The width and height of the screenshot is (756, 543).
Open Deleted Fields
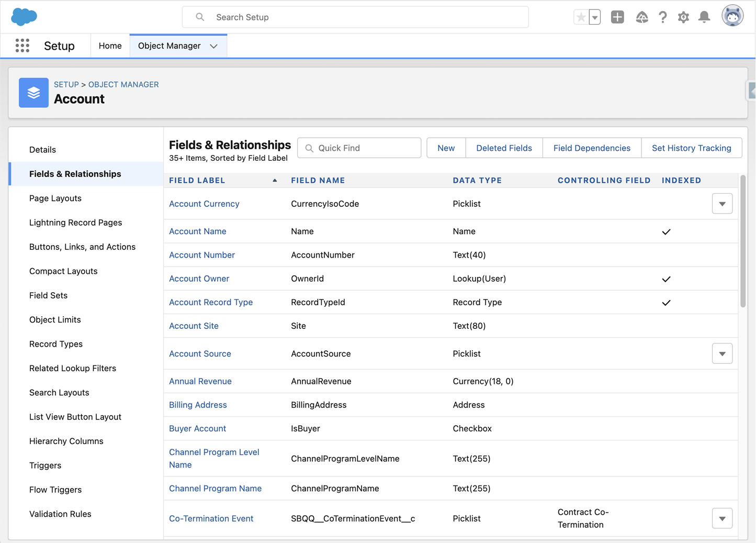[x=504, y=148]
